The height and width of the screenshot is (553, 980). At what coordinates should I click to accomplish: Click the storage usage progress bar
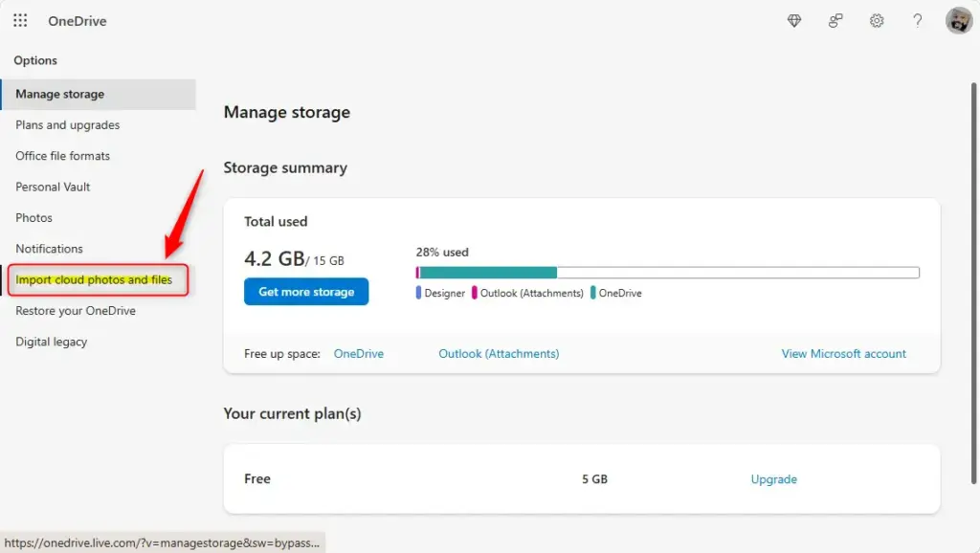click(x=667, y=273)
